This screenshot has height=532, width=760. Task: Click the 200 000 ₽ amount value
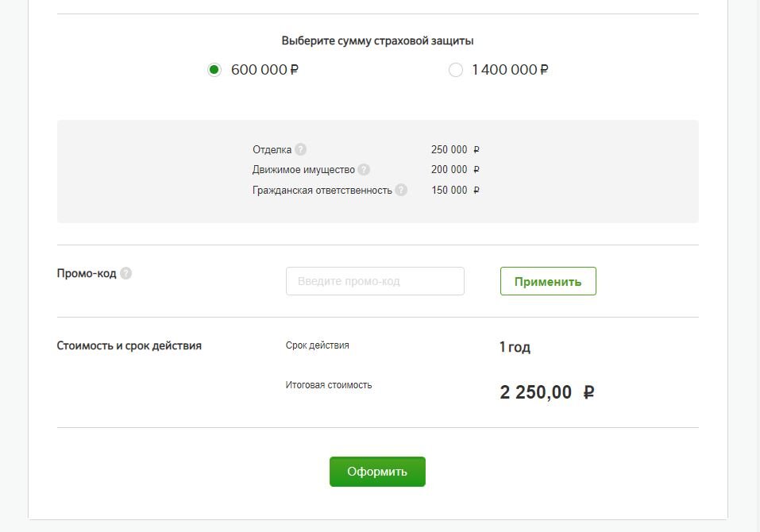455,170
